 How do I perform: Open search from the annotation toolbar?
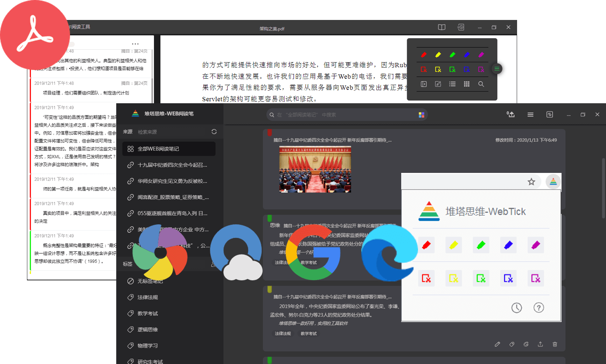(x=481, y=84)
